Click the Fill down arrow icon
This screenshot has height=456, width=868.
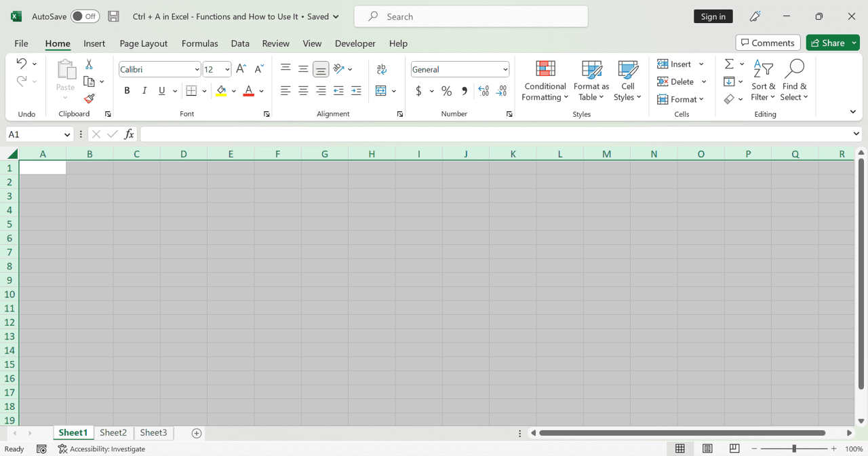pos(729,81)
